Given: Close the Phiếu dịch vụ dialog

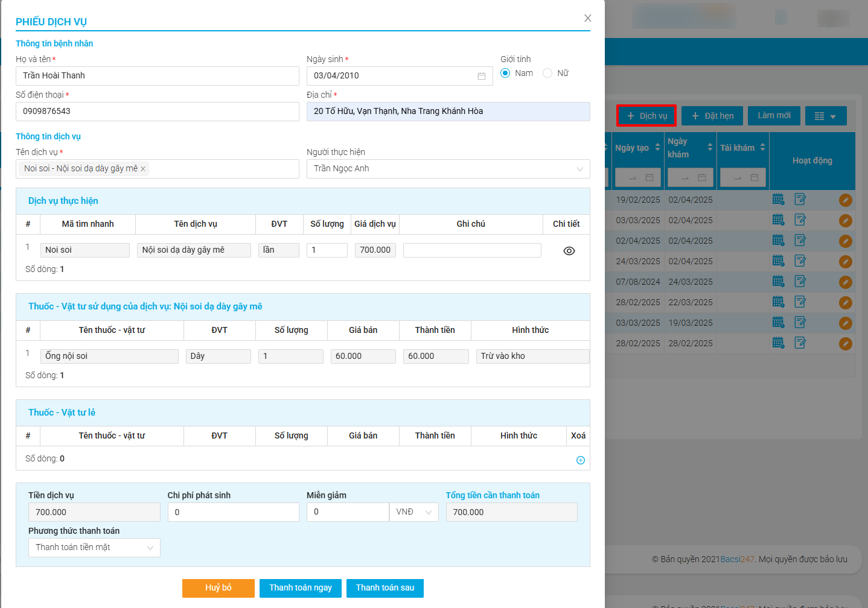Looking at the screenshot, I should [587, 18].
